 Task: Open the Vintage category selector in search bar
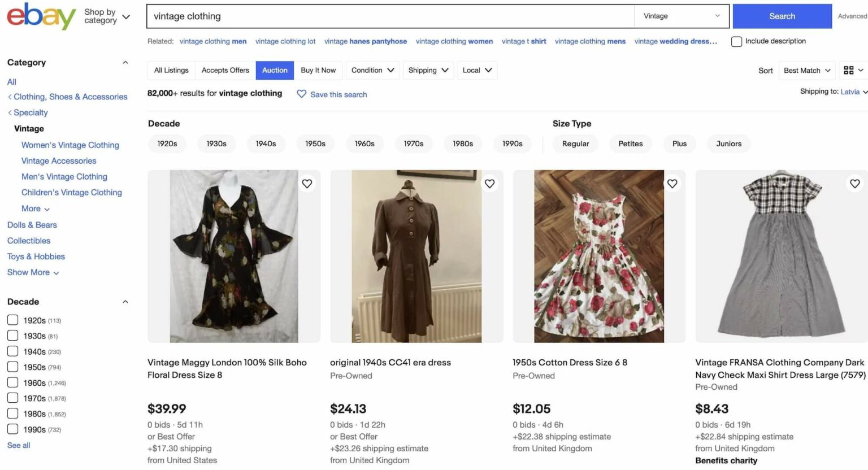(x=682, y=16)
